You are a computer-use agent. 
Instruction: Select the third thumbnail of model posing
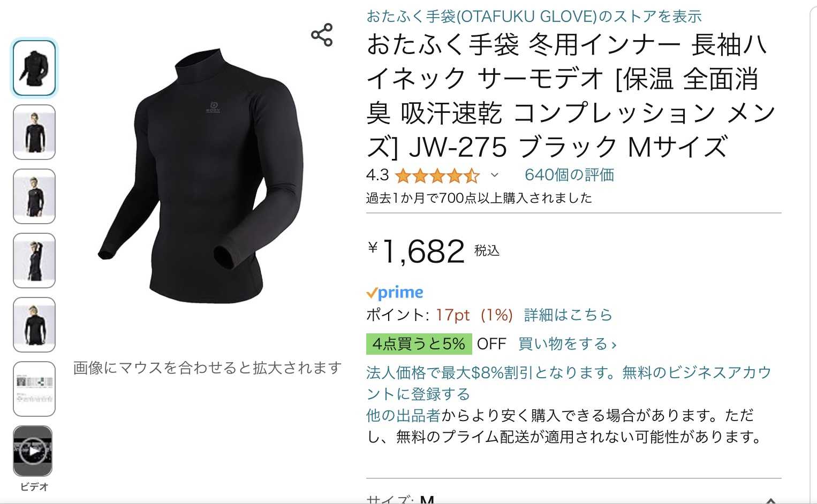pyautogui.click(x=34, y=196)
